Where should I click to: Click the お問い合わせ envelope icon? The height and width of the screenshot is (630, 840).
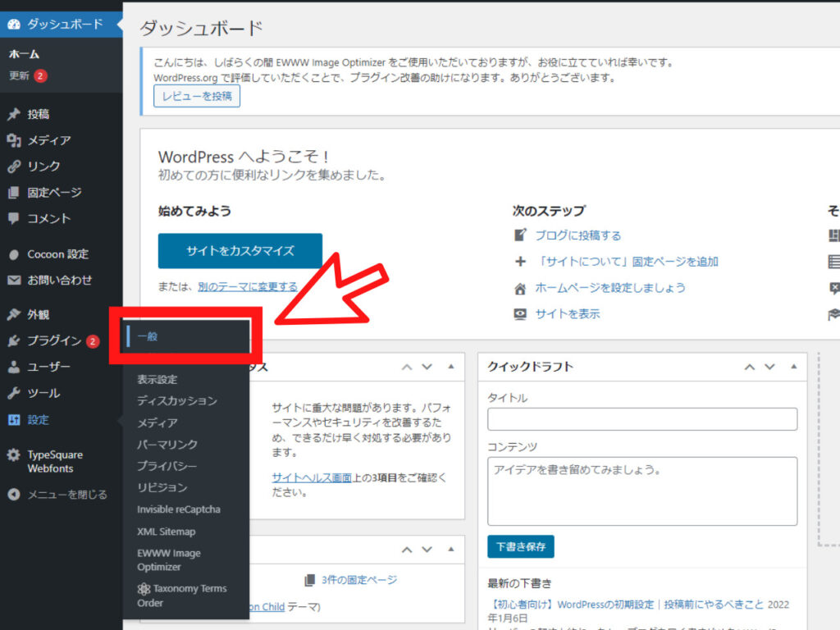click(14, 281)
